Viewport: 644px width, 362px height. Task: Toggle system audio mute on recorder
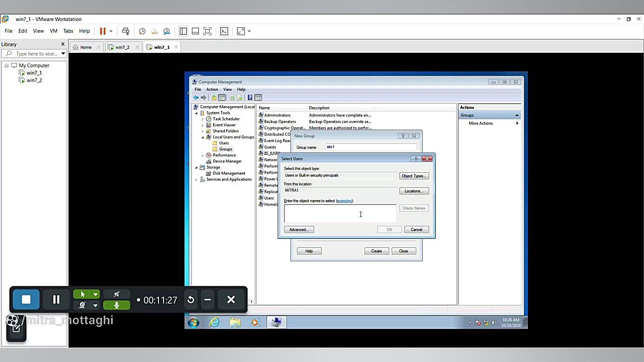pyautogui.click(x=117, y=294)
